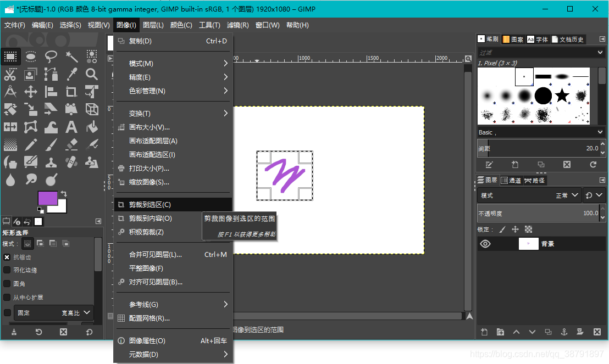Select the Clone stamp tool
The width and height of the screenshot is (609, 364).
pos(51,162)
